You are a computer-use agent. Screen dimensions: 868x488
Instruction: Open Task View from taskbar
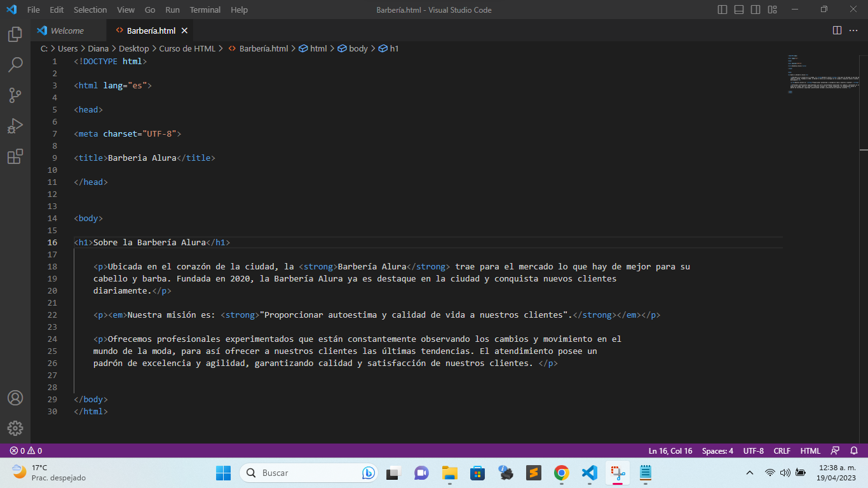[x=394, y=473]
